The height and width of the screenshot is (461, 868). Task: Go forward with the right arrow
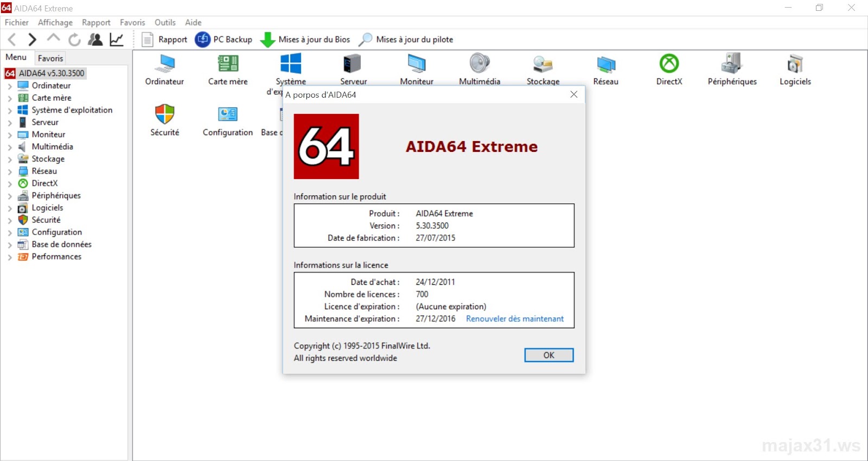click(x=32, y=39)
